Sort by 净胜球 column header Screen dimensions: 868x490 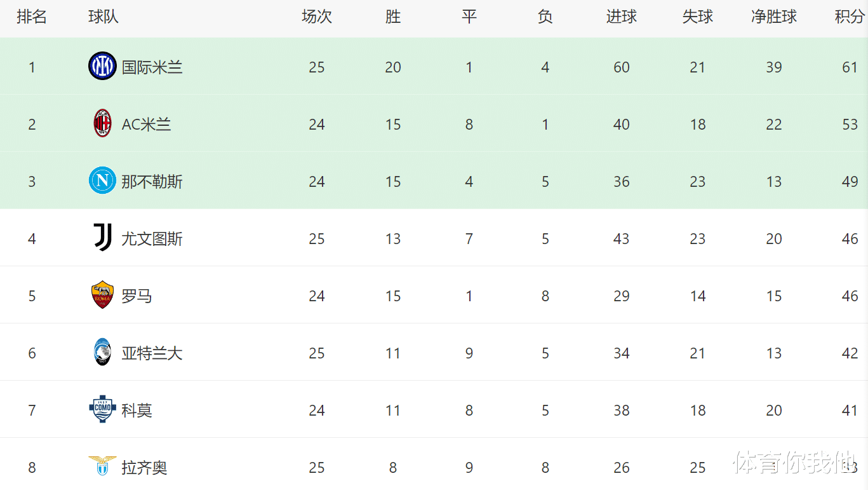coord(773,17)
